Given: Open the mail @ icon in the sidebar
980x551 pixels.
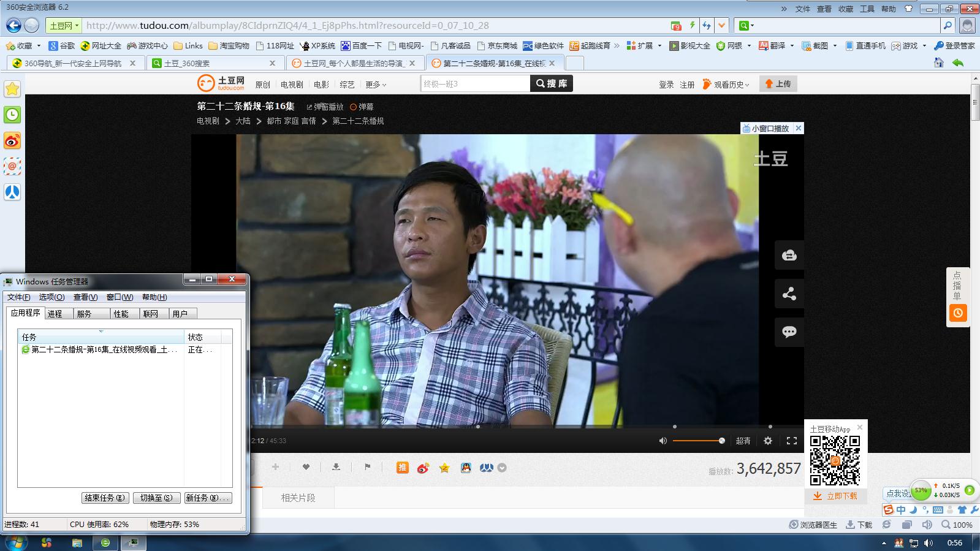Looking at the screenshot, I should 12,166.
